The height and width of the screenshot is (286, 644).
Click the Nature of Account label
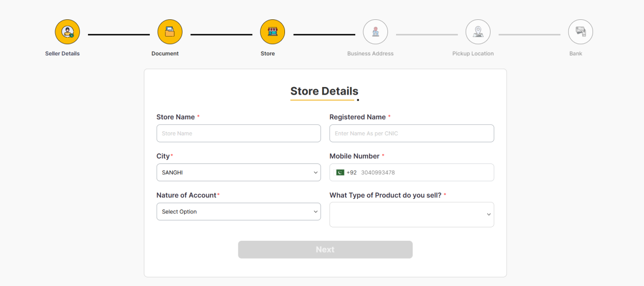[186, 196]
